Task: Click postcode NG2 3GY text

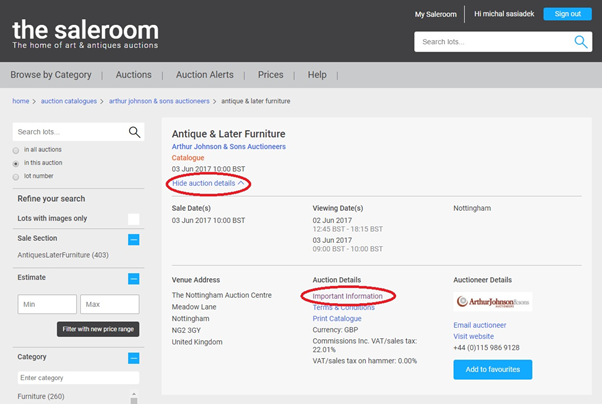Action: coord(186,330)
